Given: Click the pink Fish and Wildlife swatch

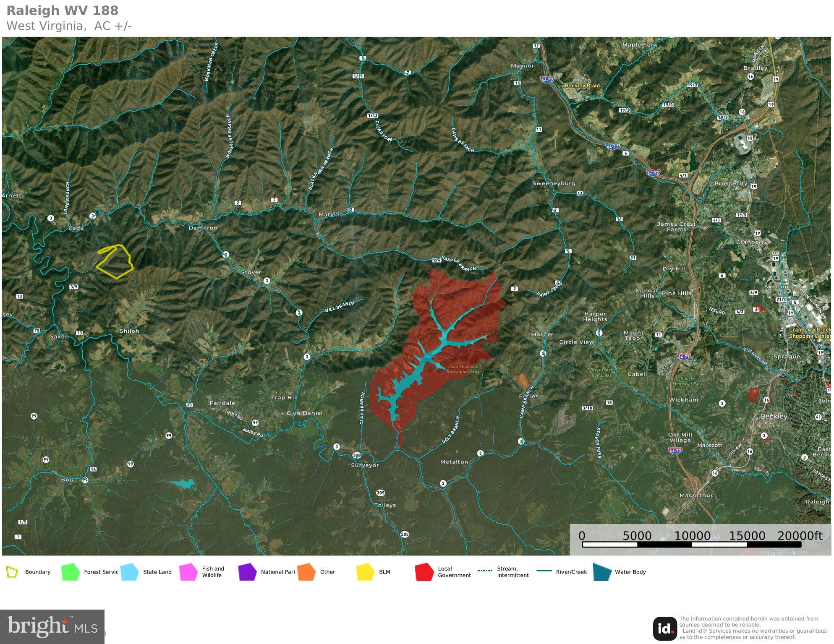Looking at the screenshot, I should (188, 572).
